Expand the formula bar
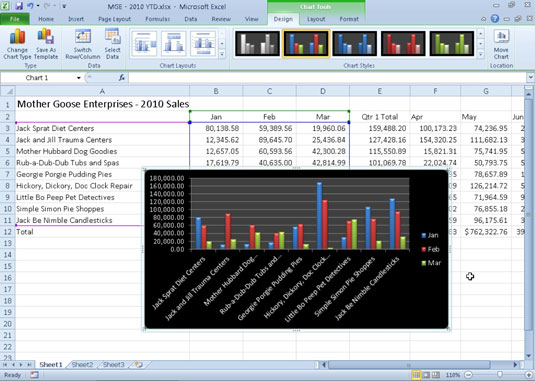 [531, 78]
